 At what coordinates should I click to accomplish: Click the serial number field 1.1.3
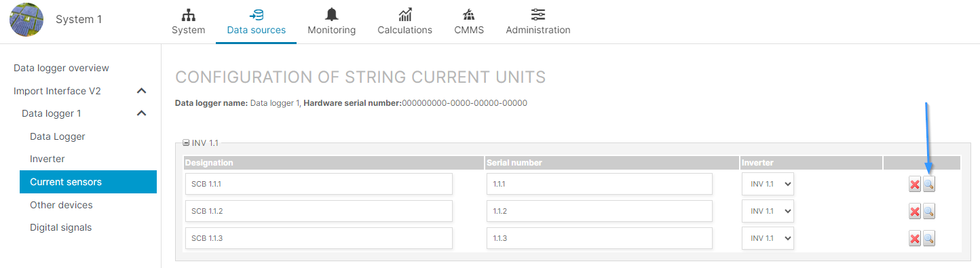pos(599,238)
